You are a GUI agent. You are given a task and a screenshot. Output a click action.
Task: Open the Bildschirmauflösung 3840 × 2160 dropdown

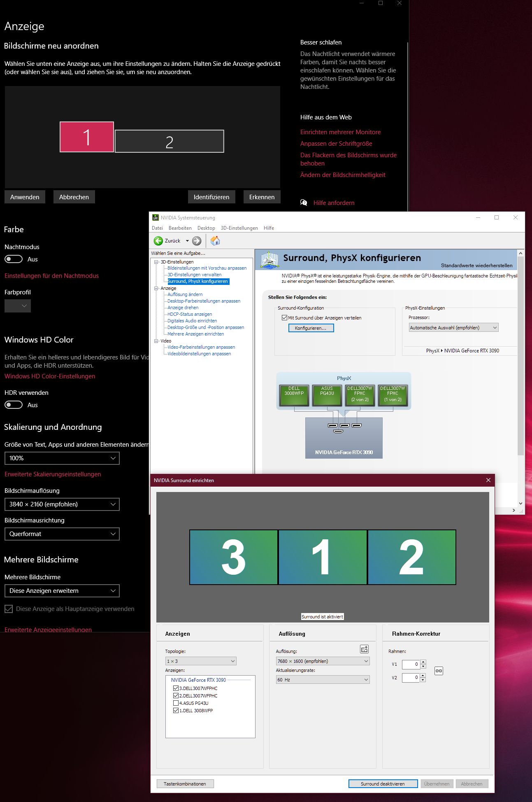62,504
